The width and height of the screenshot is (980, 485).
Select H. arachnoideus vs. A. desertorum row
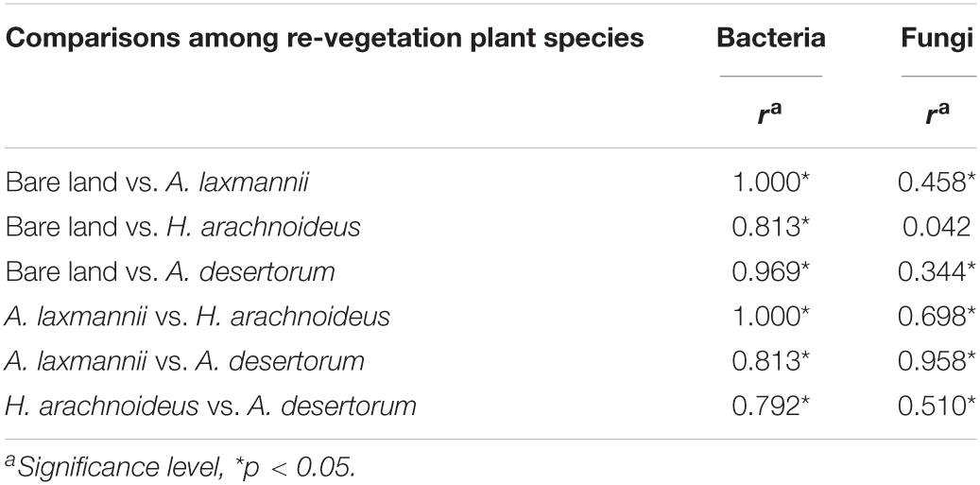(490, 406)
